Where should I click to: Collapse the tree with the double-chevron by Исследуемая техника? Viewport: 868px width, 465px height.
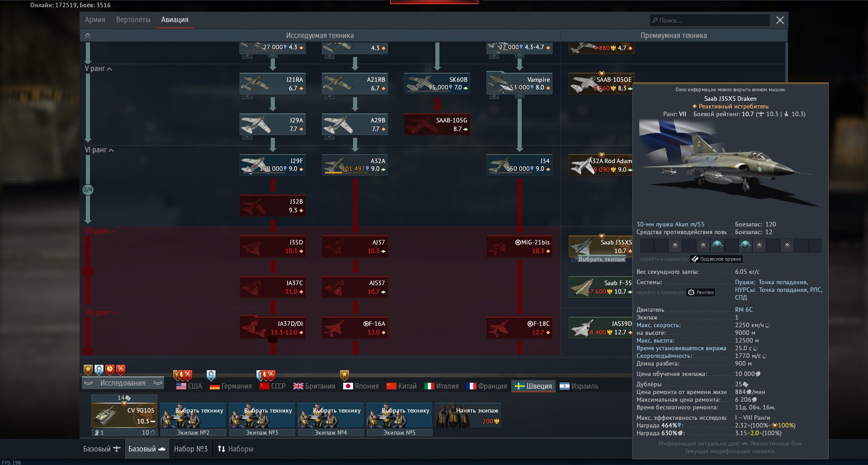point(88,36)
